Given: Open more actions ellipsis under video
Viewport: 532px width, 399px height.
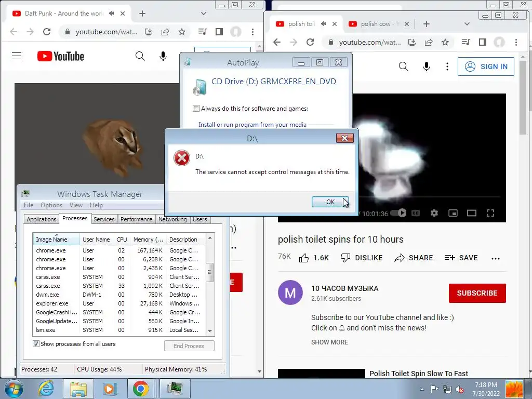Looking at the screenshot, I should (495, 258).
